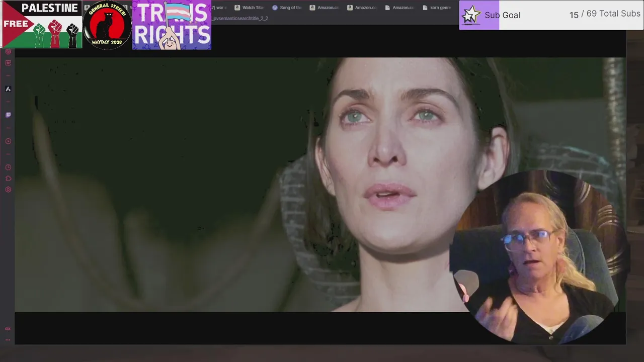Click the Trans Rights banner

pyautogui.click(x=172, y=25)
